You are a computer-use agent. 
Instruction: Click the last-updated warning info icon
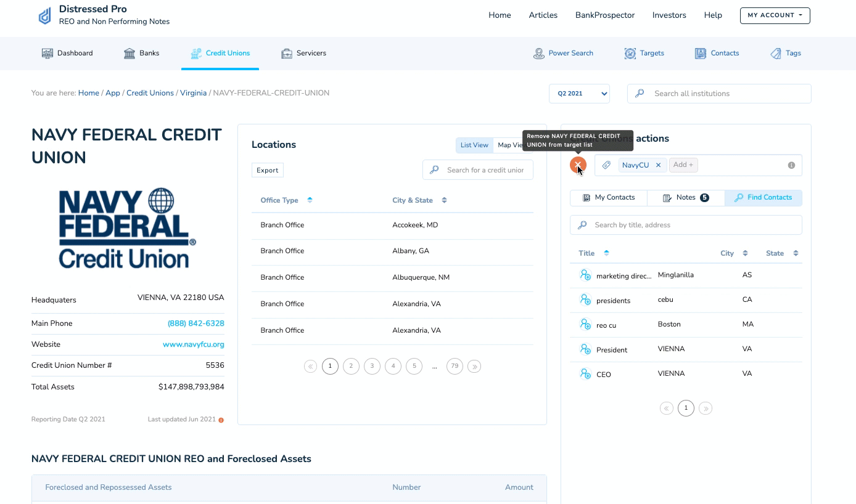click(221, 420)
